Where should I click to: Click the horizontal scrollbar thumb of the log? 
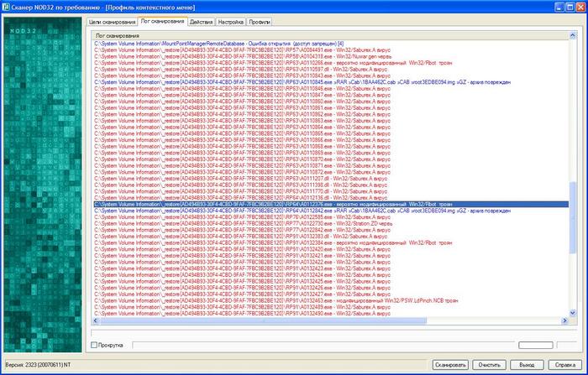[x=263, y=320]
